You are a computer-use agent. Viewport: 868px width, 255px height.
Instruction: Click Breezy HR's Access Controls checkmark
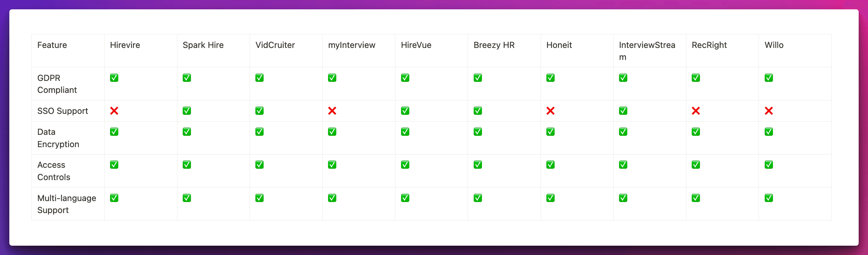click(x=477, y=164)
